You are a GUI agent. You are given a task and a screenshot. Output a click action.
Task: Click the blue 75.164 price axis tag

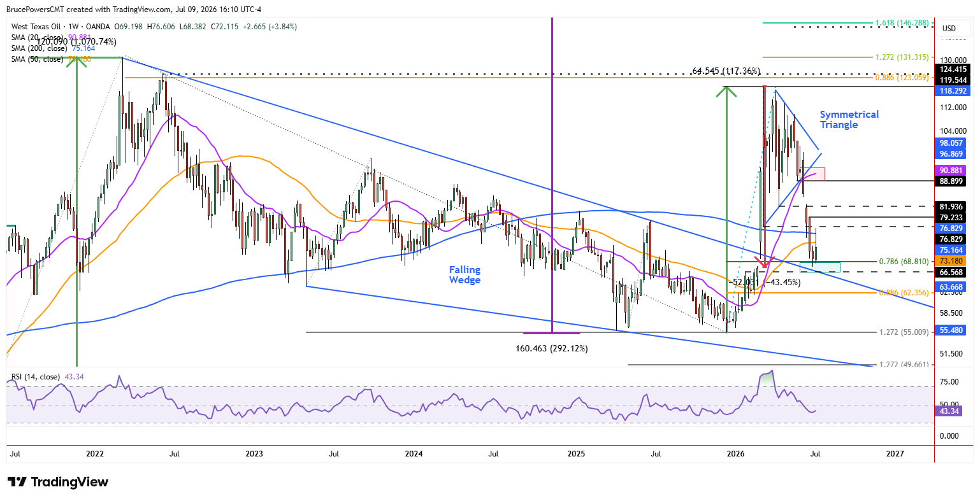pos(952,250)
